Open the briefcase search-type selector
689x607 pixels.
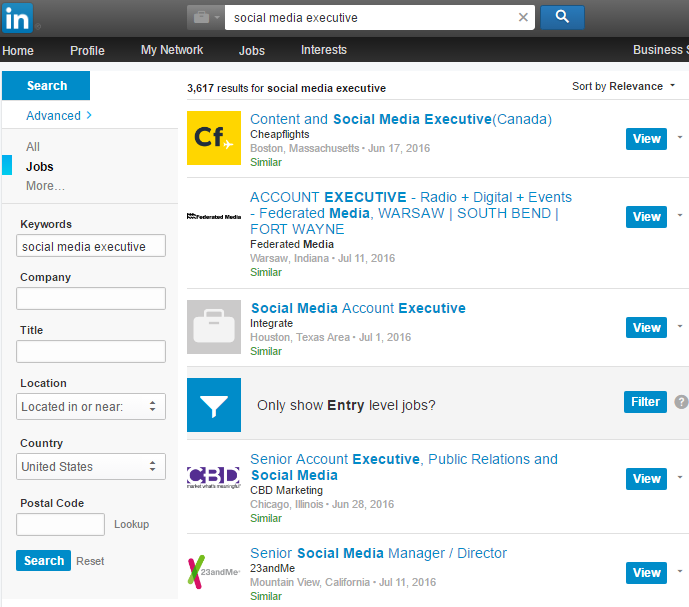[206, 18]
